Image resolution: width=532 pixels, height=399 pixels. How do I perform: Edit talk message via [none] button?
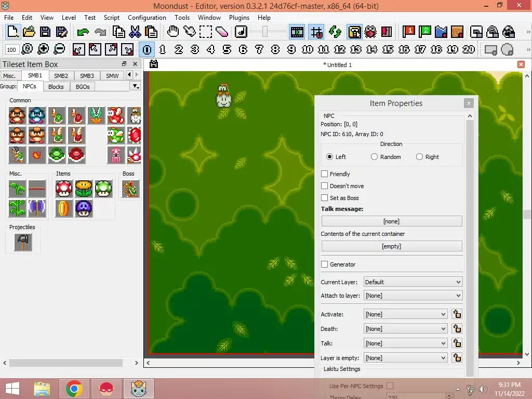[392, 221]
